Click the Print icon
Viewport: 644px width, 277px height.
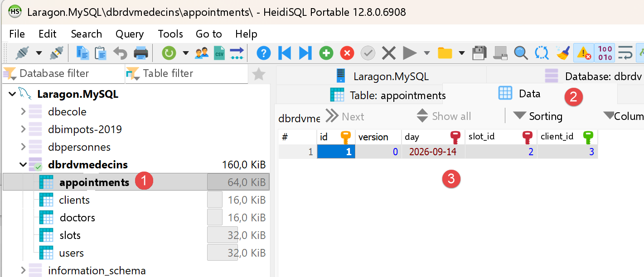(141, 53)
